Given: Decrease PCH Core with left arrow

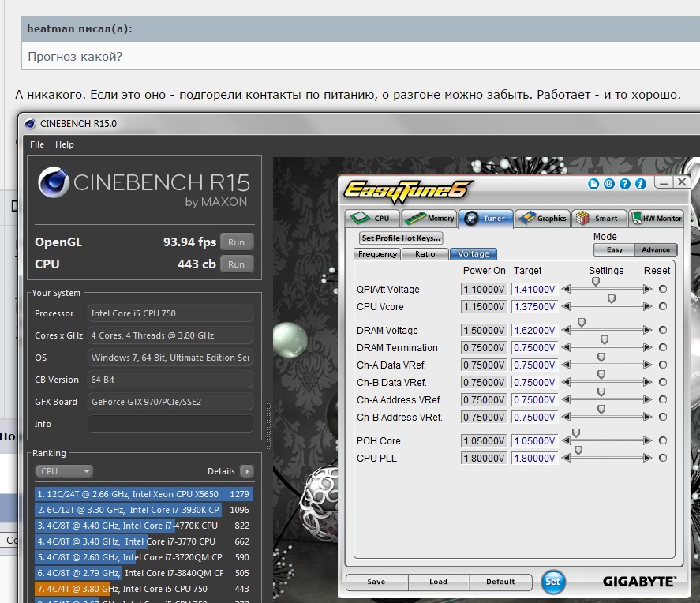Looking at the screenshot, I should pyautogui.click(x=566, y=441).
